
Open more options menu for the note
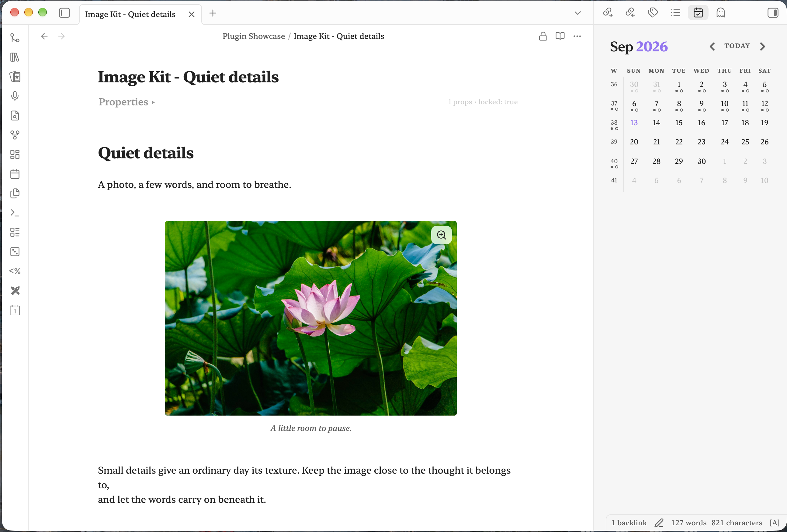(577, 36)
